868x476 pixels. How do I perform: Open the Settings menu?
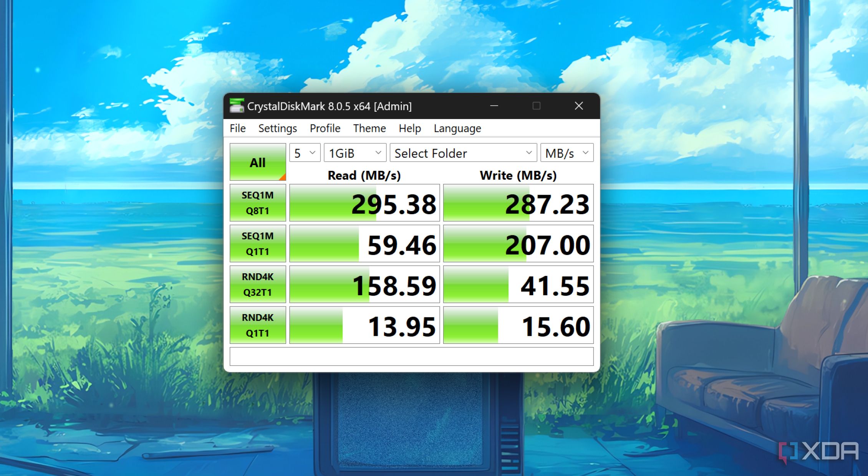[277, 128]
